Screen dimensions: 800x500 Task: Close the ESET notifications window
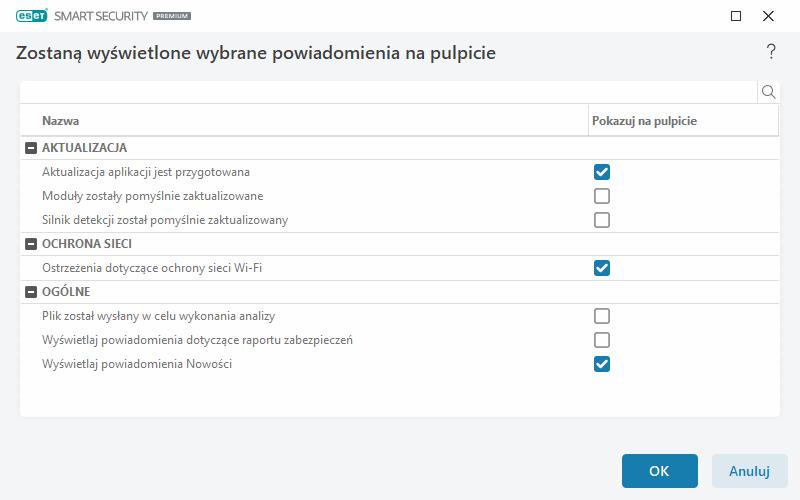click(x=768, y=16)
